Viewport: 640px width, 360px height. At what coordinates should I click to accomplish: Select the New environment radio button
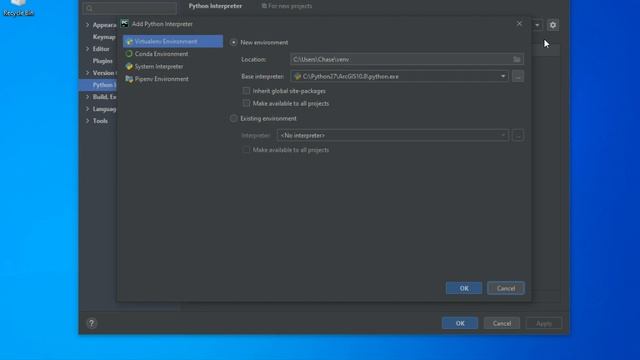tap(233, 42)
